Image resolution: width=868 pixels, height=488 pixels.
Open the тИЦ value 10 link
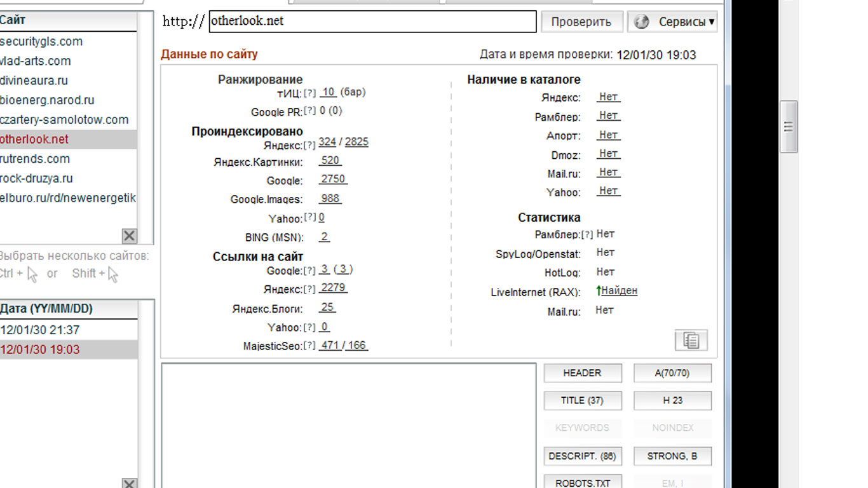(328, 93)
